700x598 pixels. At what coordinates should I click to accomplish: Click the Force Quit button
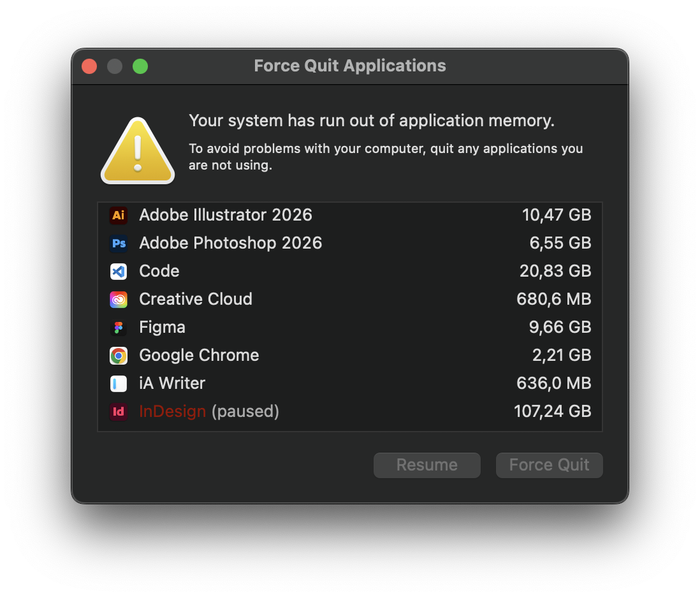point(549,465)
